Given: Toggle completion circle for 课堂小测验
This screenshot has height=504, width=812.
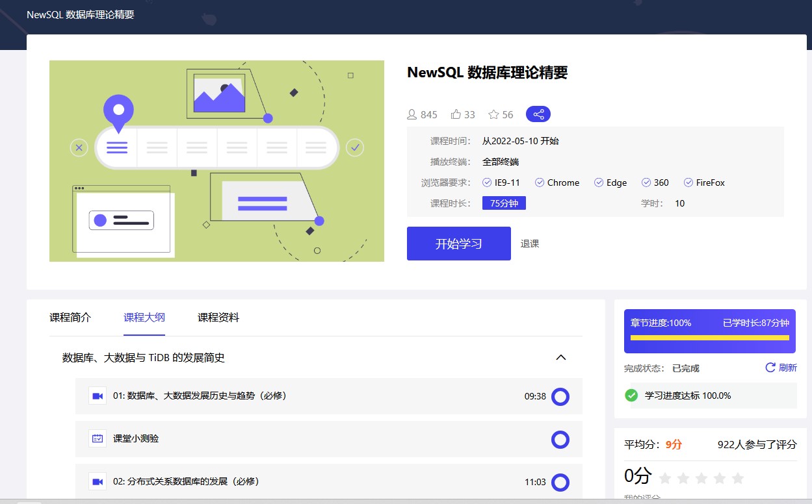Looking at the screenshot, I should (560, 439).
